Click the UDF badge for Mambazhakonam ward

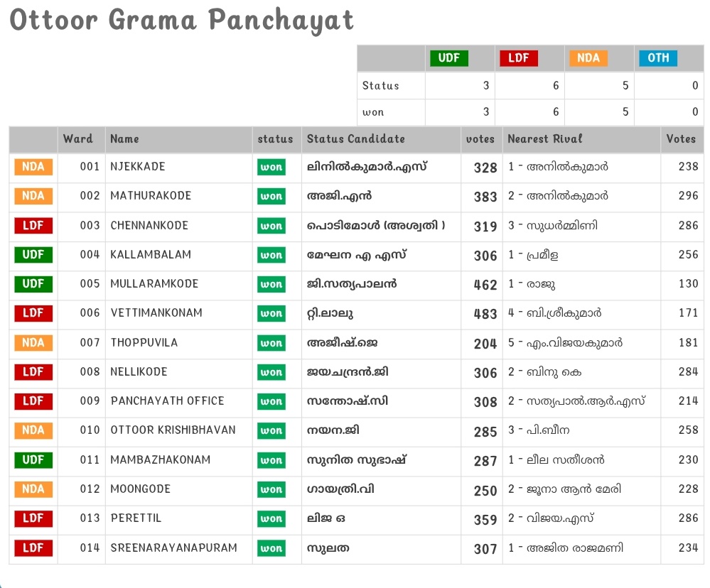[33, 460]
